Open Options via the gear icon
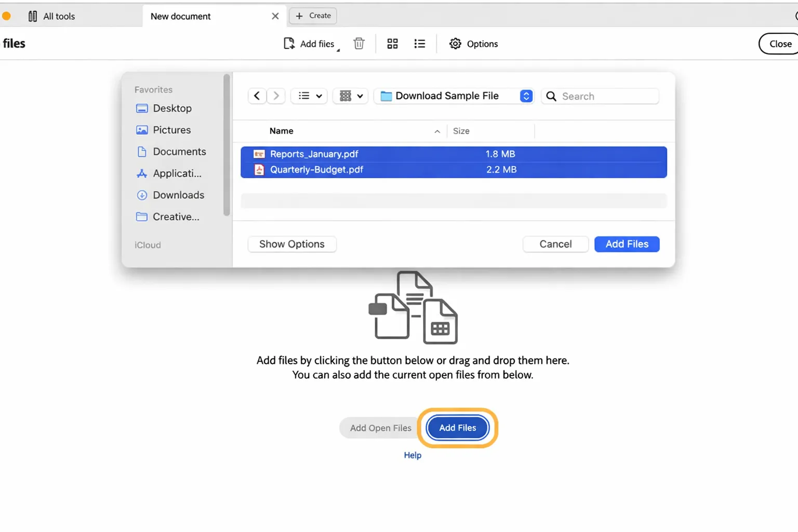Image resolution: width=798 pixels, height=532 pixels. click(455, 44)
